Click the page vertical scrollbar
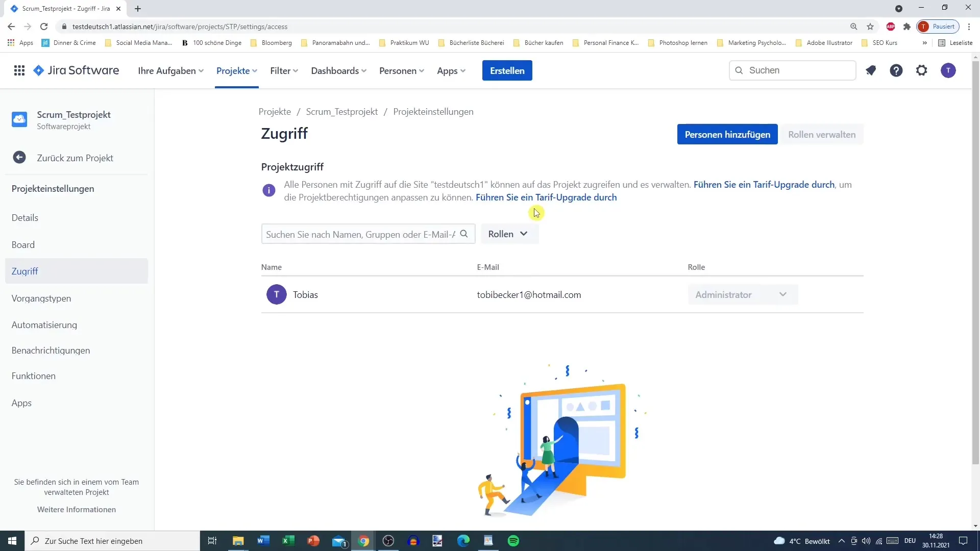The width and height of the screenshot is (980, 551). 975,262
